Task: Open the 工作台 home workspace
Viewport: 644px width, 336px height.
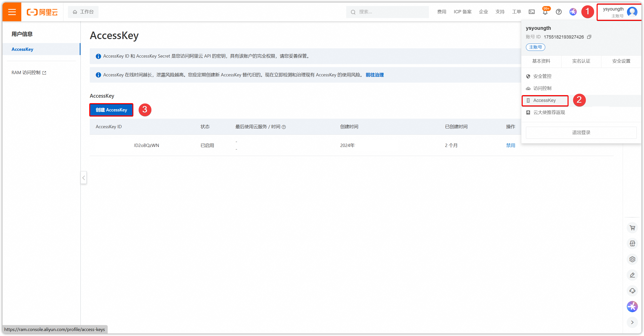Action: tap(83, 12)
